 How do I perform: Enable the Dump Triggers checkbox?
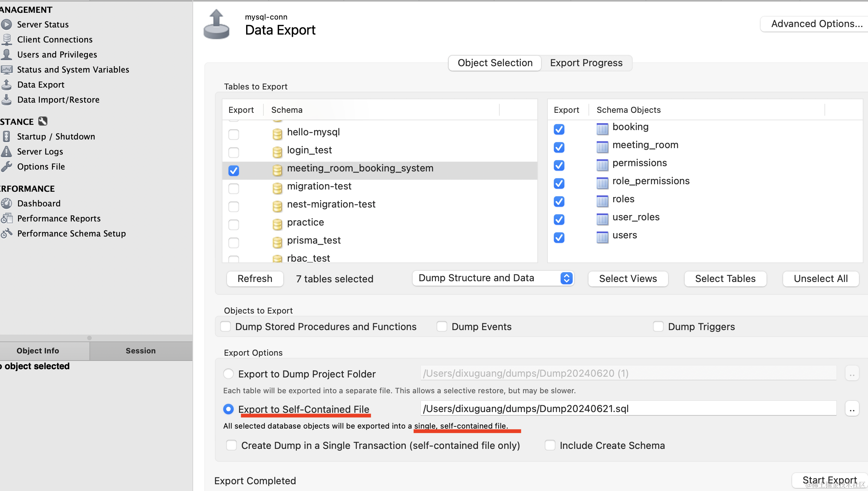658,326
